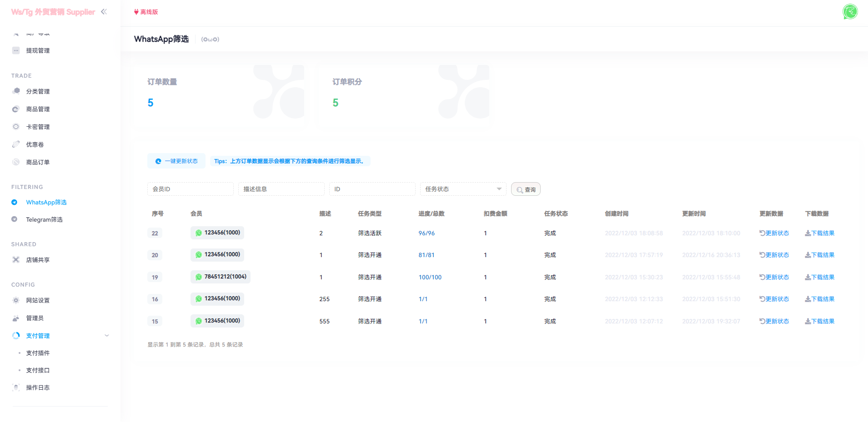Image resolution: width=868 pixels, height=422 pixels.
Task: Download results for order 15
Action: (819, 321)
